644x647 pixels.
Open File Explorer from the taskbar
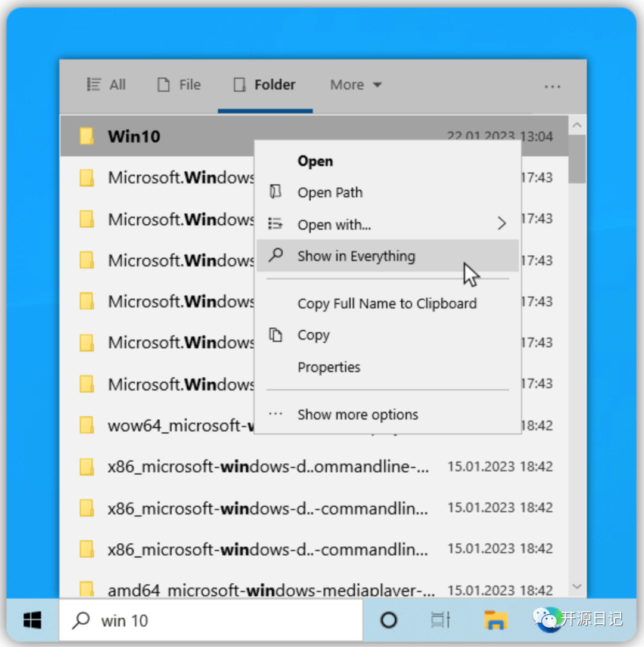496,620
